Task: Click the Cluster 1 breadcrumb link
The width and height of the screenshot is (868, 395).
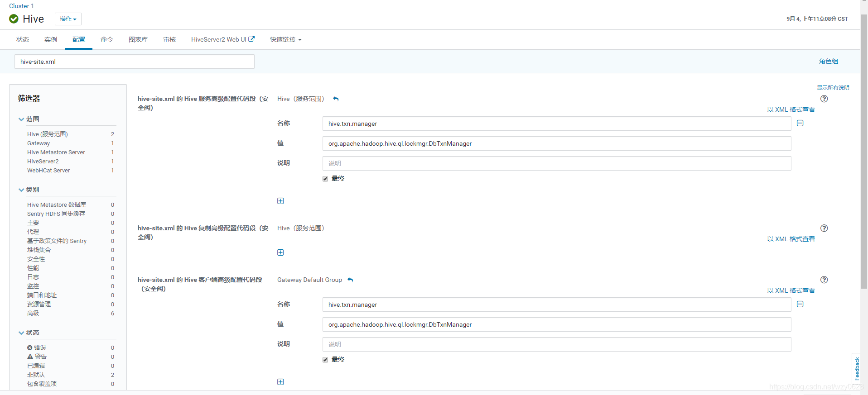Action: coord(21,6)
